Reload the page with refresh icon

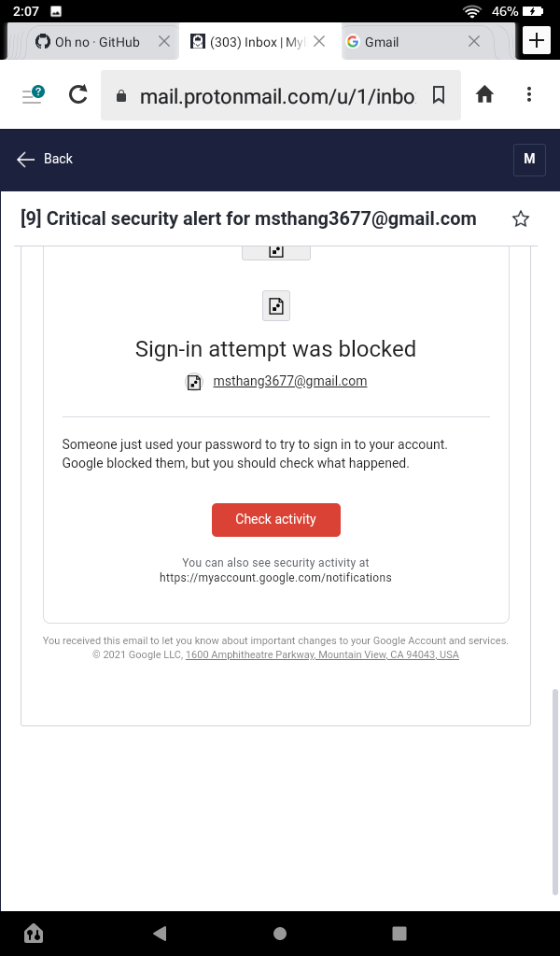click(x=78, y=94)
